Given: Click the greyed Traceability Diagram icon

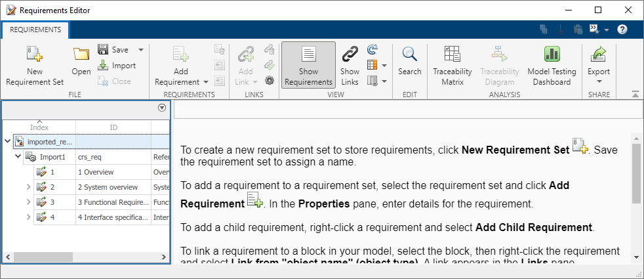Looking at the screenshot, I should (x=500, y=54).
